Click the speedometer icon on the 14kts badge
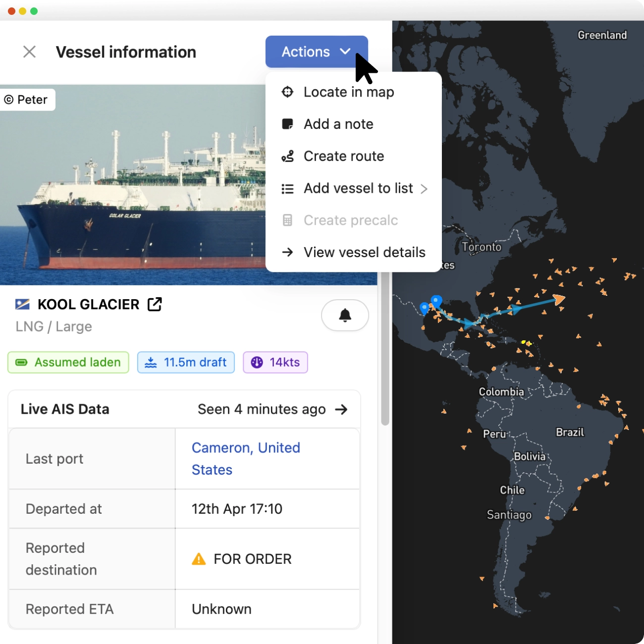Screen dimensions: 644x644 (257, 362)
